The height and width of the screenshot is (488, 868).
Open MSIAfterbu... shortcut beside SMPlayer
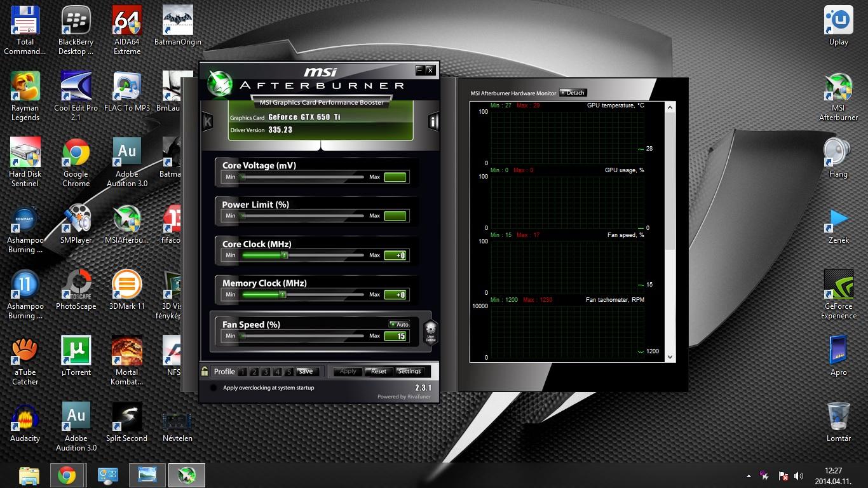[126, 224]
